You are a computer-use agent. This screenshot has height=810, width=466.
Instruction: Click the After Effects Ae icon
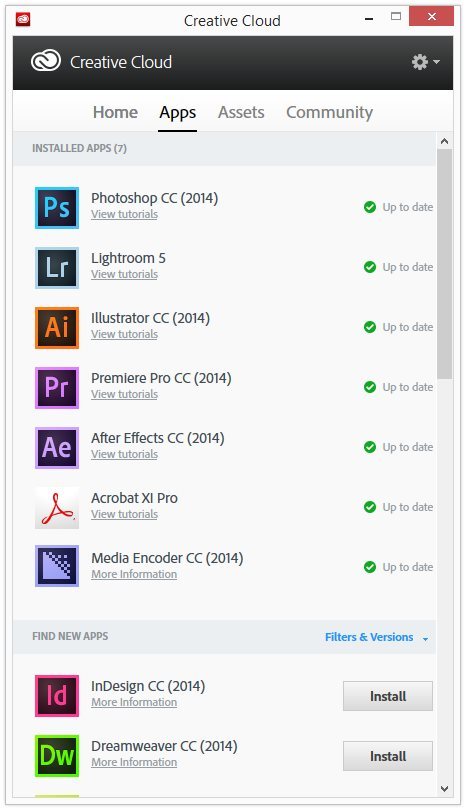[x=57, y=447]
